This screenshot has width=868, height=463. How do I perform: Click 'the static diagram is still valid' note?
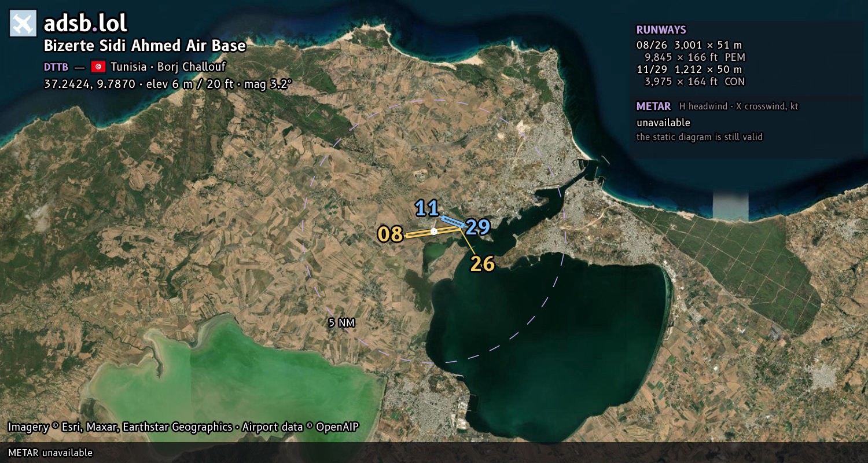coord(700,137)
